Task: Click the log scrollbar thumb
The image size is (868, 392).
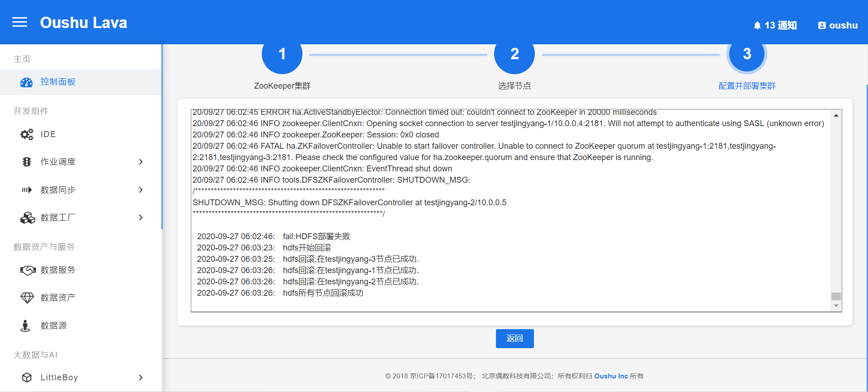Action: (x=836, y=296)
